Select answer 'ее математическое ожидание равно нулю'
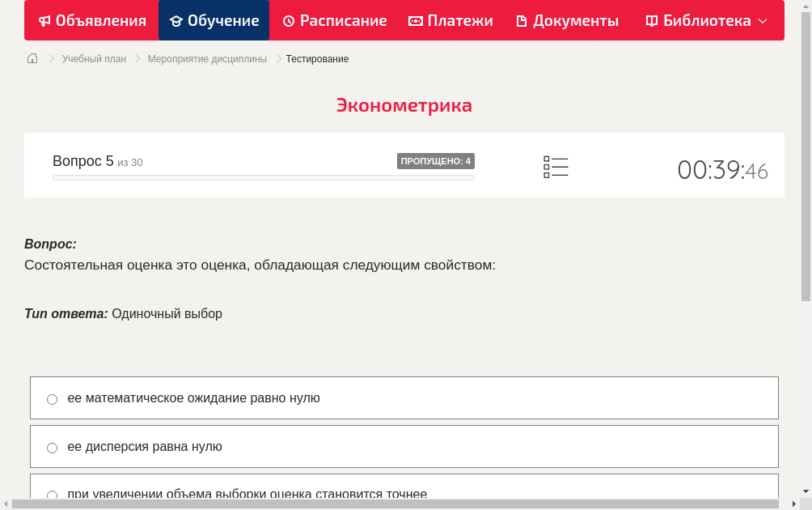Image resolution: width=812 pixels, height=510 pixels. (52, 398)
